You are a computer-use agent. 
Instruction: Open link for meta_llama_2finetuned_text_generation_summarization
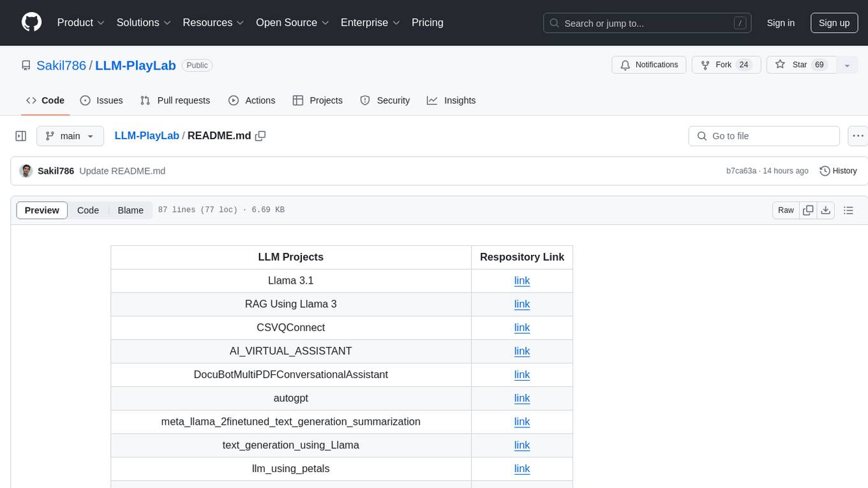(522, 422)
